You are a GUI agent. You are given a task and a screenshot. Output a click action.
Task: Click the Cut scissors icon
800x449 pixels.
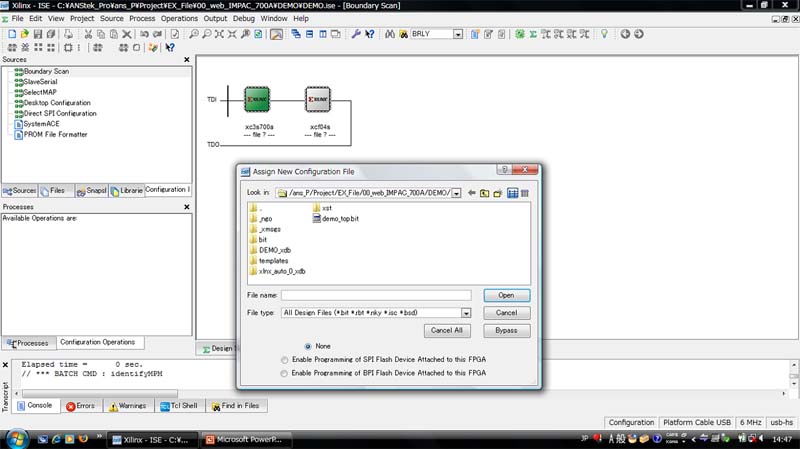tap(88, 34)
